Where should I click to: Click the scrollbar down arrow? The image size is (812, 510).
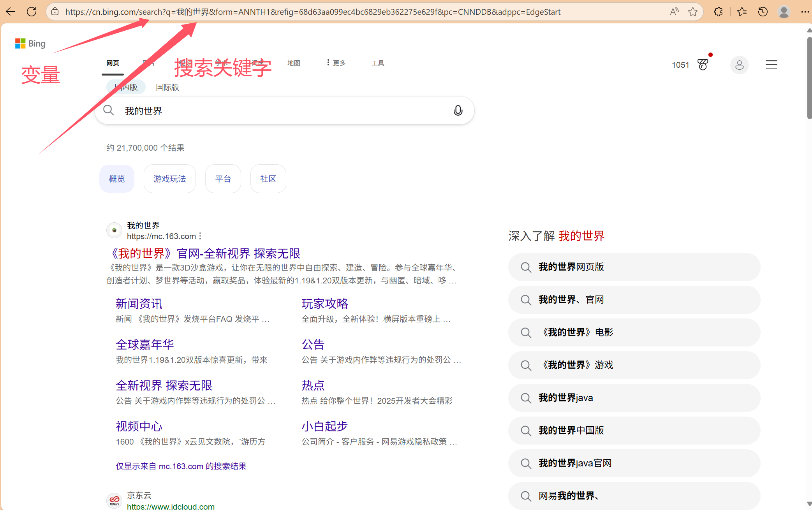[x=809, y=505]
